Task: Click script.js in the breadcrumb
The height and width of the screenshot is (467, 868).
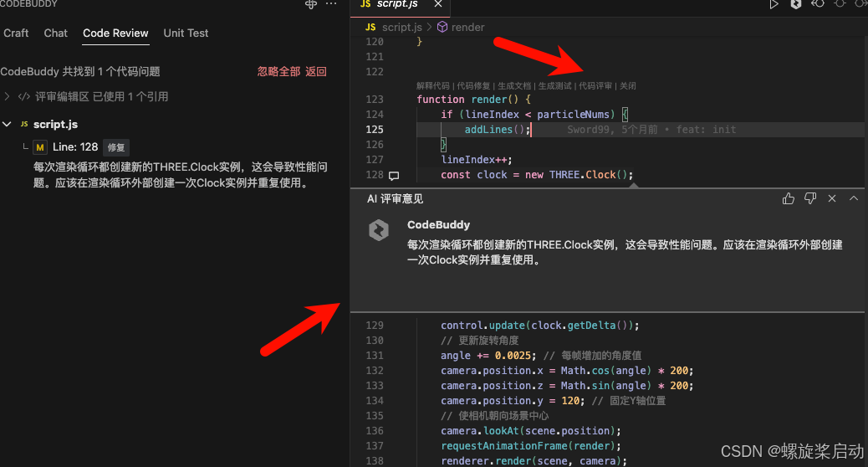Action: [402, 27]
